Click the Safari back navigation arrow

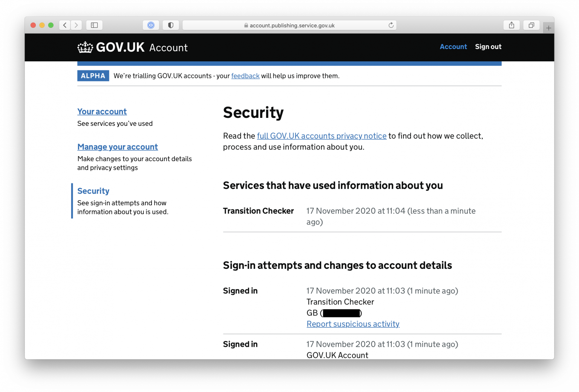click(x=64, y=25)
